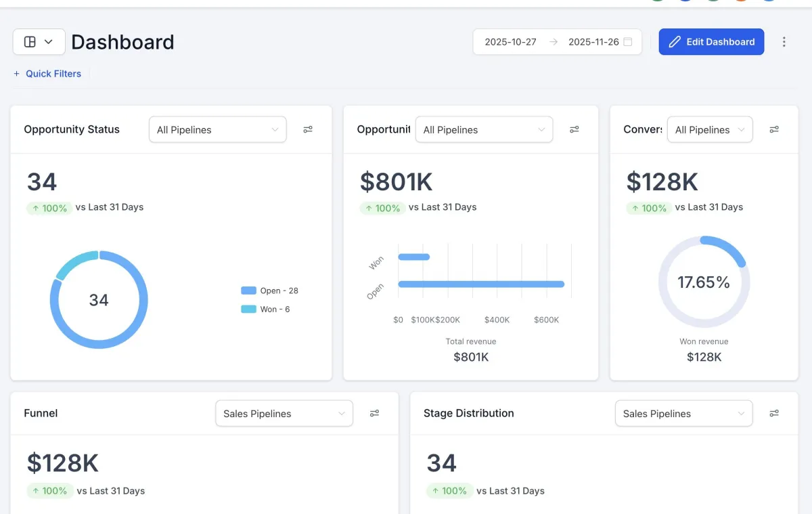Screen dimensions: 812x514
Task: Open the dashboard layout switcher dropdown
Action: pyautogui.click(x=39, y=42)
